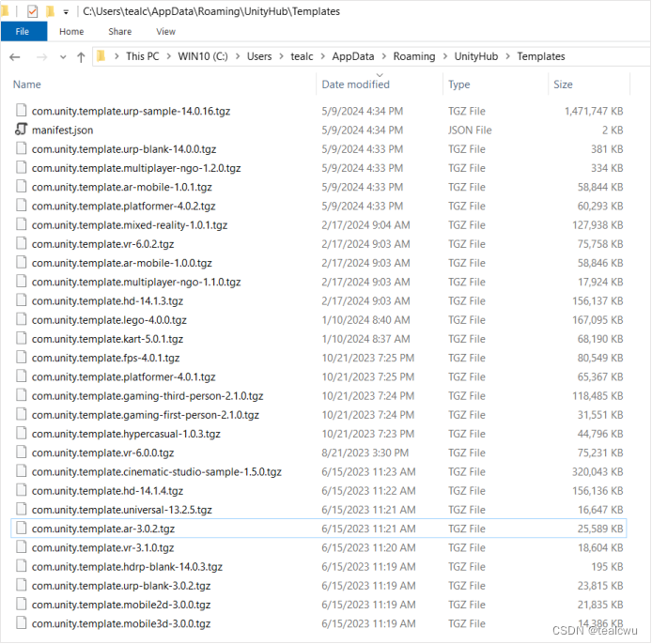This screenshot has width=652, height=644.
Task: Click file icon of urp-sample-14.0.16.tgz
Action: click(x=22, y=110)
